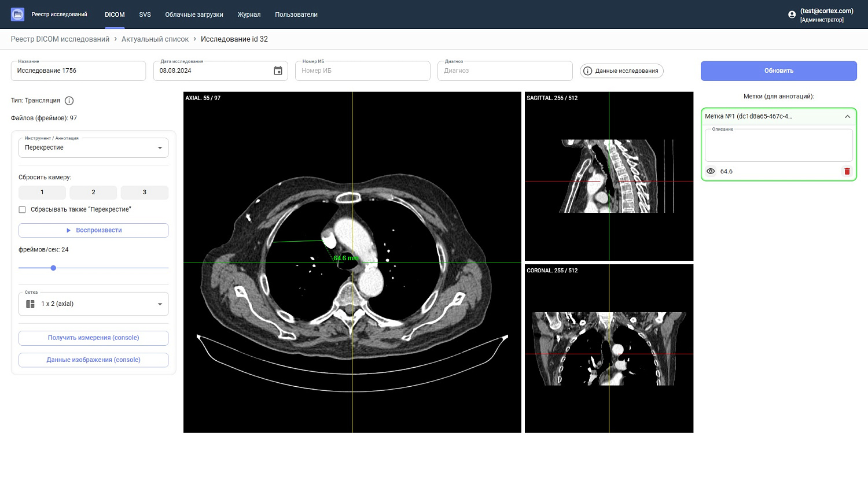This screenshot has height=488, width=868.
Task: Open the Инструмент / Аннотация dropdown
Action: click(x=94, y=147)
